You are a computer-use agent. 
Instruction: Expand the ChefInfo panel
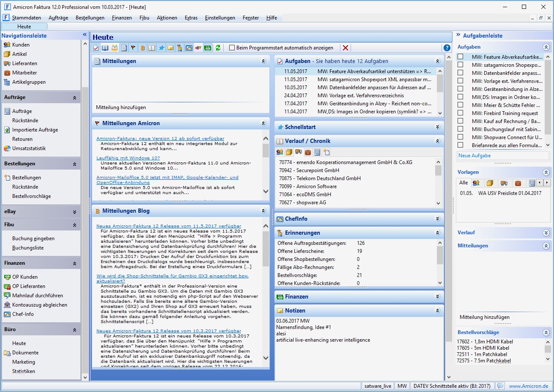pos(438,219)
